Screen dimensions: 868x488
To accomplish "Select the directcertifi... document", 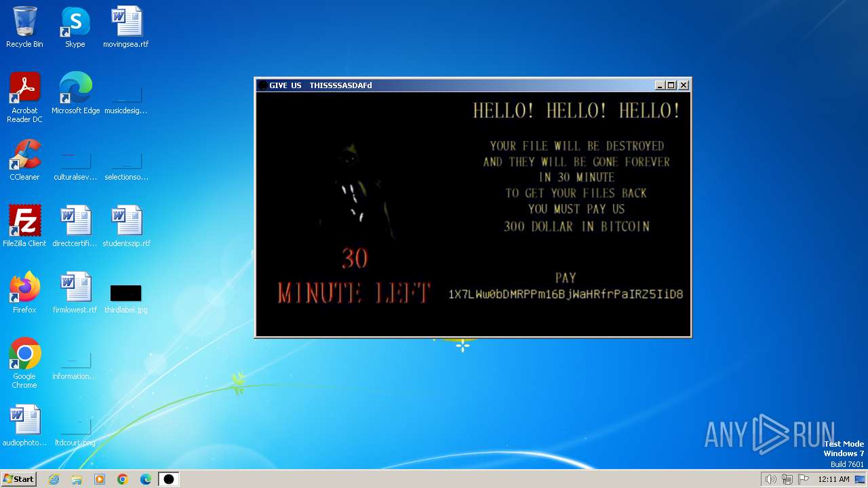I will click(x=75, y=226).
